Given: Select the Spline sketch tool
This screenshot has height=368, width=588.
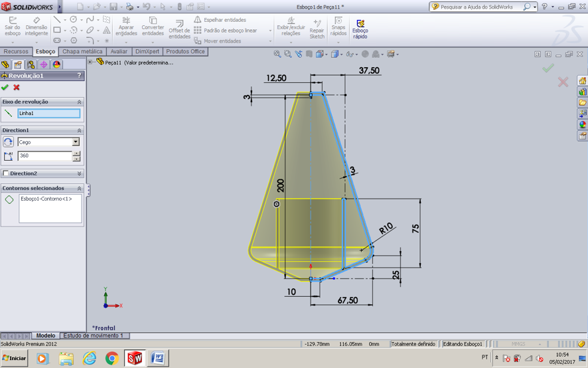Looking at the screenshot, I should 90,19.
